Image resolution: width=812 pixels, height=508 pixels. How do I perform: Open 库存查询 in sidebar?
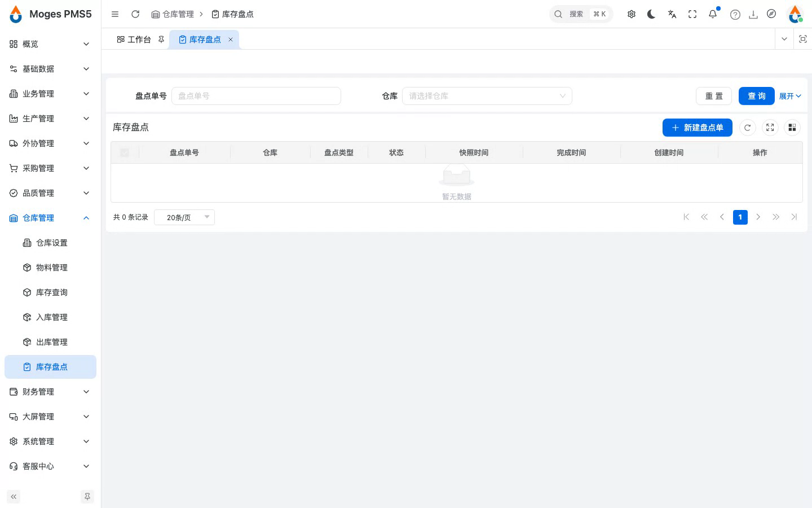(50, 292)
